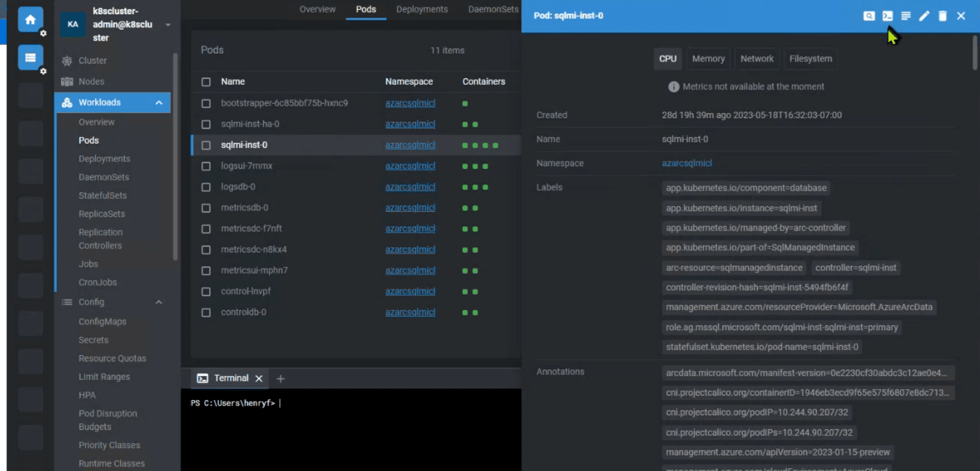Screen dimensions: 980x471
Task: Click the metrics info icon
Action: pyautogui.click(x=674, y=87)
